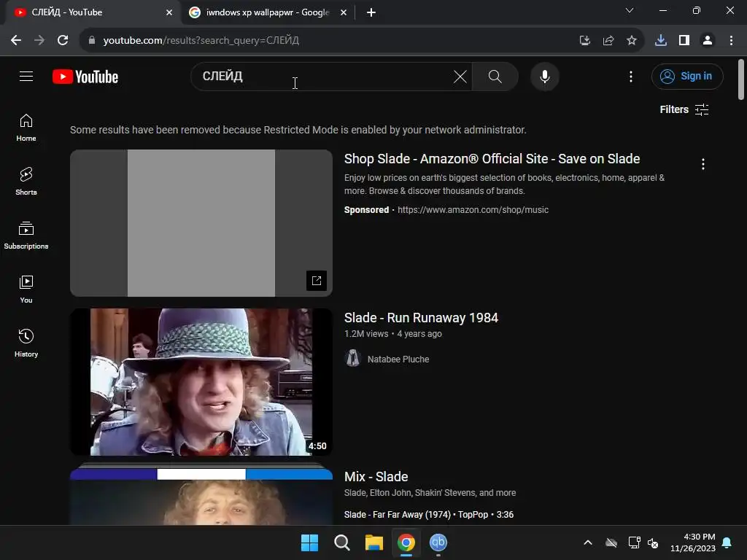Click the page vertical scrollbar

coord(741,79)
